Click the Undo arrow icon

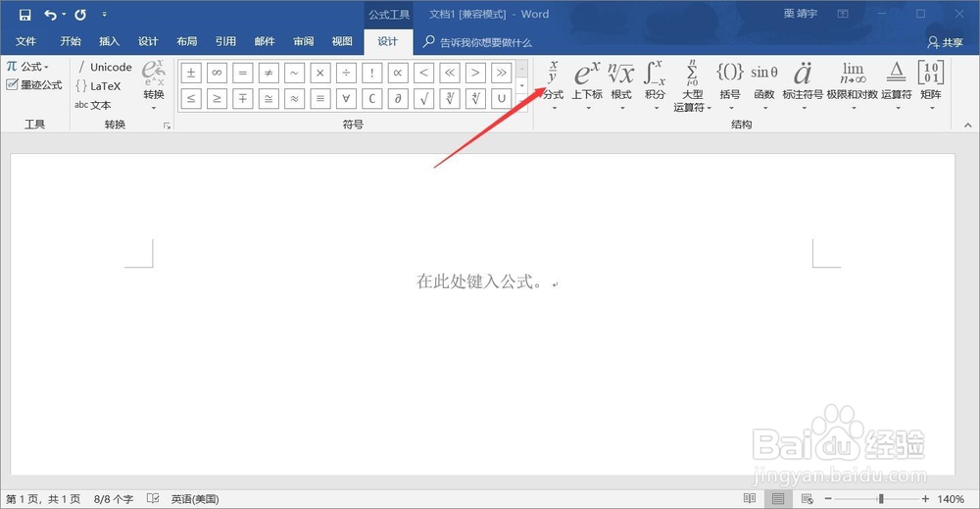coord(51,15)
